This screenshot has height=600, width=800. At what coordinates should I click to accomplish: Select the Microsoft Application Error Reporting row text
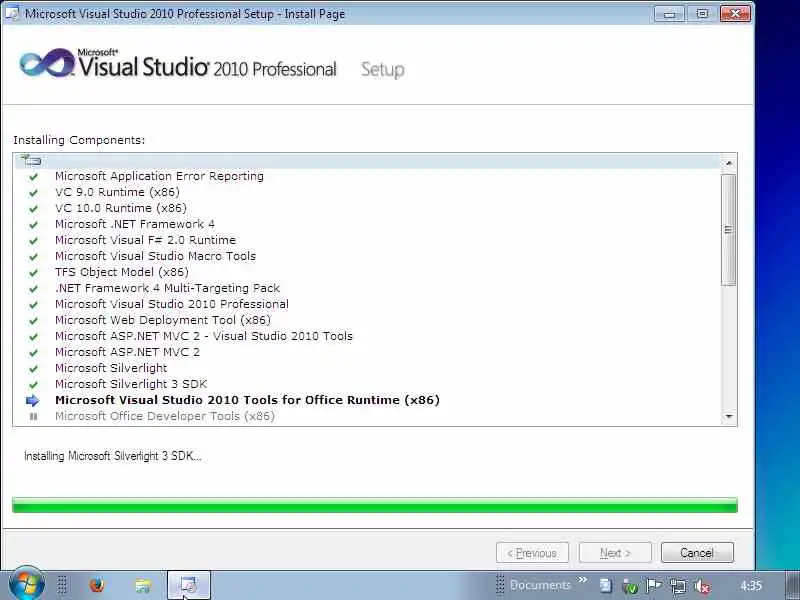[x=159, y=176]
